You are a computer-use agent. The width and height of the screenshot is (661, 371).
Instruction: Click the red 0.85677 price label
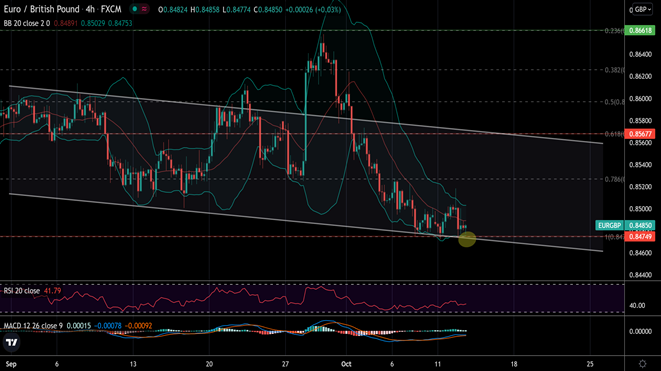click(x=640, y=134)
